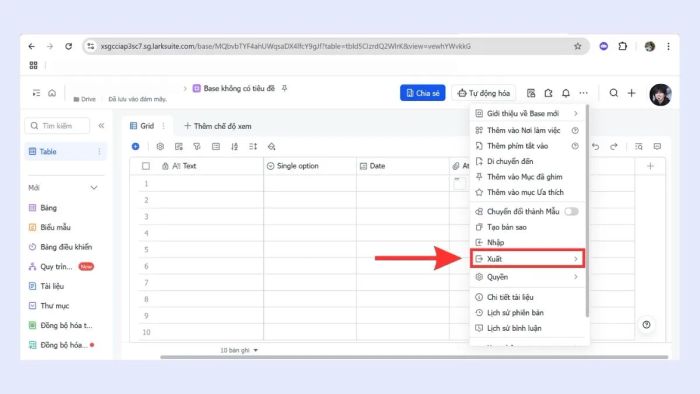Collapse the sidebar with double chevron

(101, 126)
